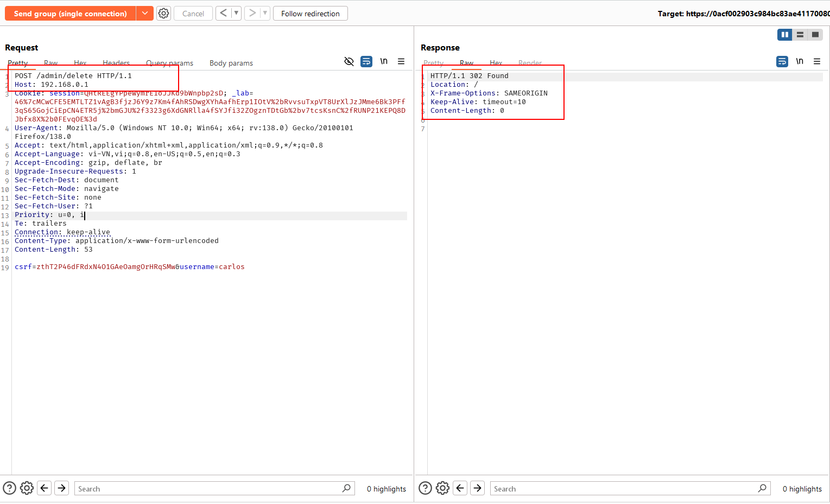This screenshot has height=504, width=830.
Task: Click the Target URL label
Action: point(744,14)
